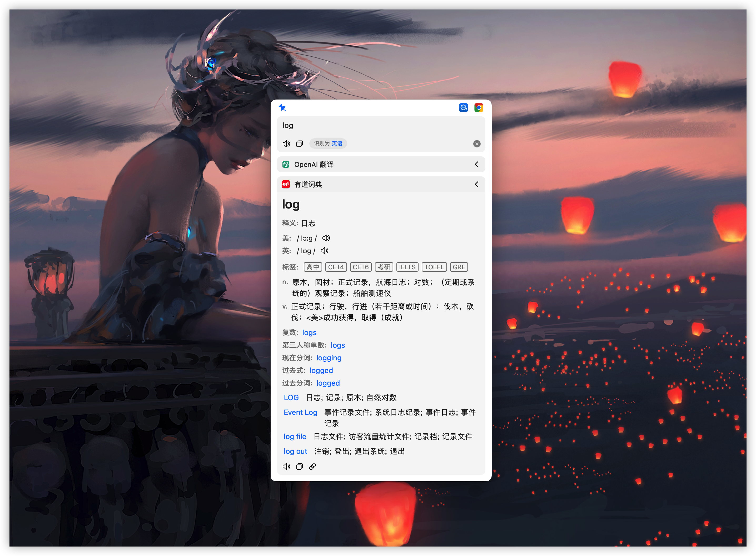Open the link icon below Youdao results
Viewport: 756px width, 556px height.
[x=312, y=466]
